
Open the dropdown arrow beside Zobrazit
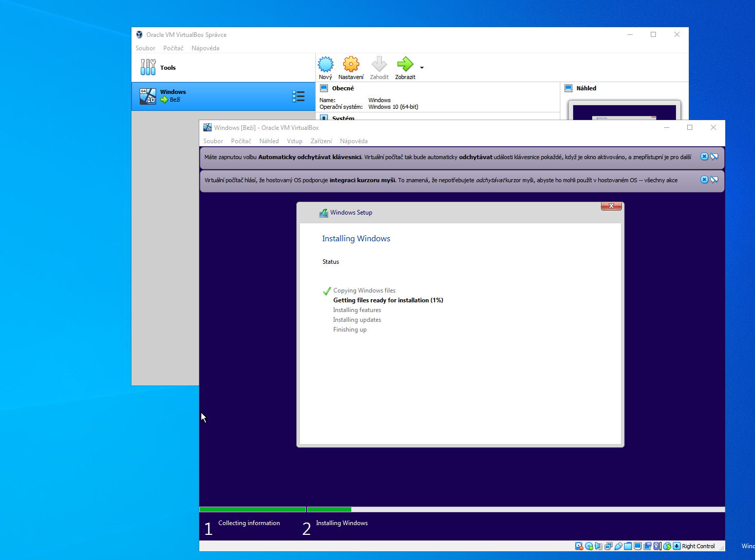pos(422,68)
